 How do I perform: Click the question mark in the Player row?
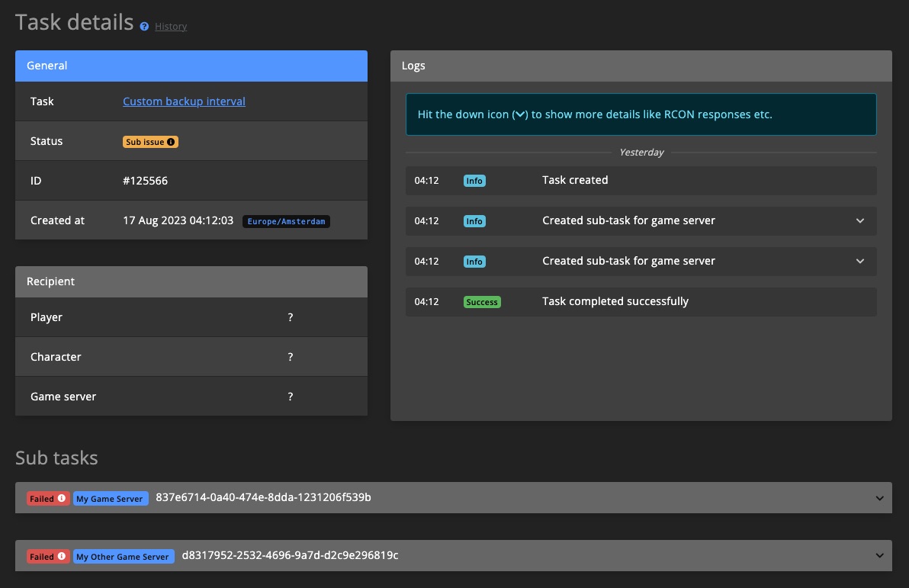pos(290,317)
